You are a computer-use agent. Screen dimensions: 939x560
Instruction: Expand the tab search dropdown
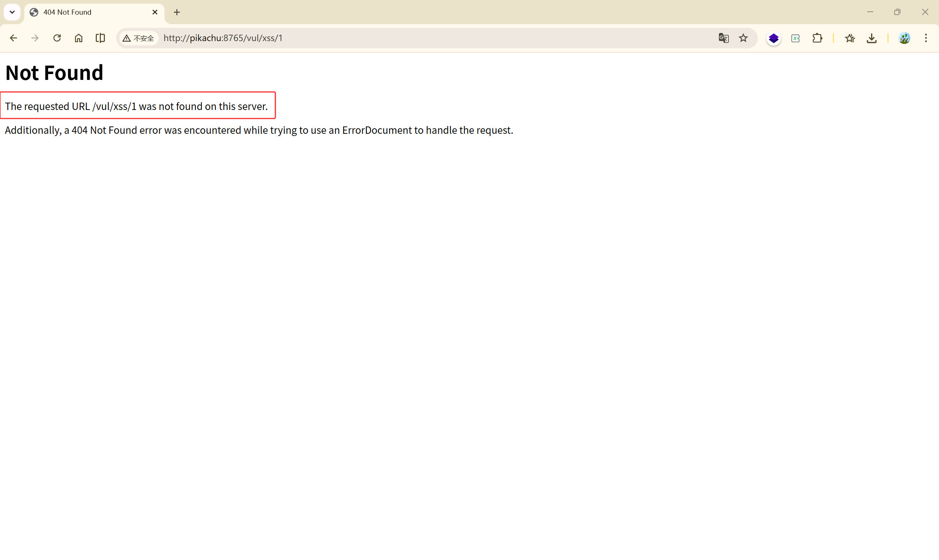click(x=12, y=12)
